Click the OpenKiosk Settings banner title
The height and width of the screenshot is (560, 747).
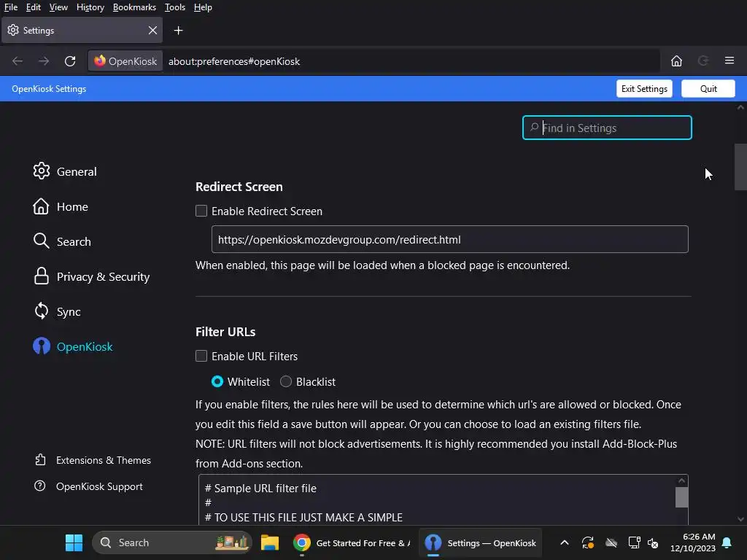pyautogui.click(x=49, y=89)
